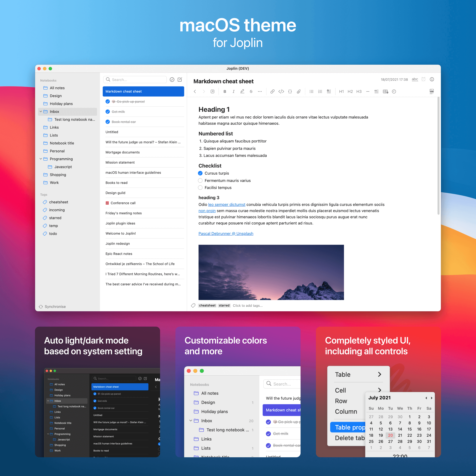476x476 pixels.
Task: Collapse Programming in dark mode preview
Action: tap(48, 434)
